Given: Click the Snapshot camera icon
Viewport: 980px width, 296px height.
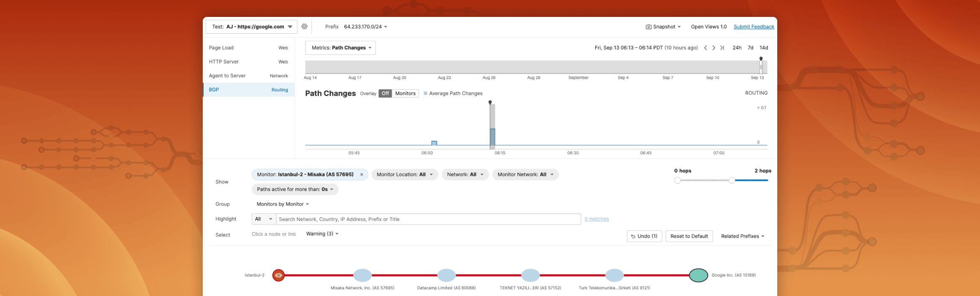Looking at the screenshot, I should click(648, 27).
